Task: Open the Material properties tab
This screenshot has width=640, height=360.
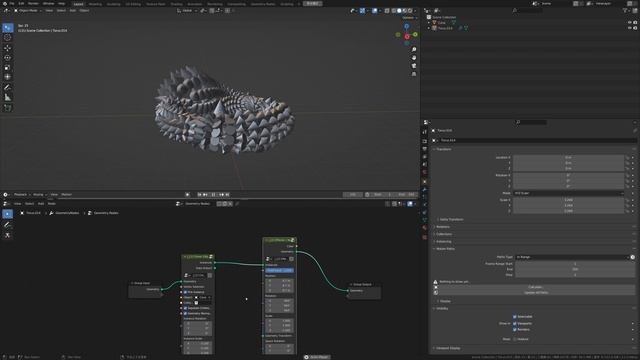Action: pyautogui.click(x=424, y=228)
